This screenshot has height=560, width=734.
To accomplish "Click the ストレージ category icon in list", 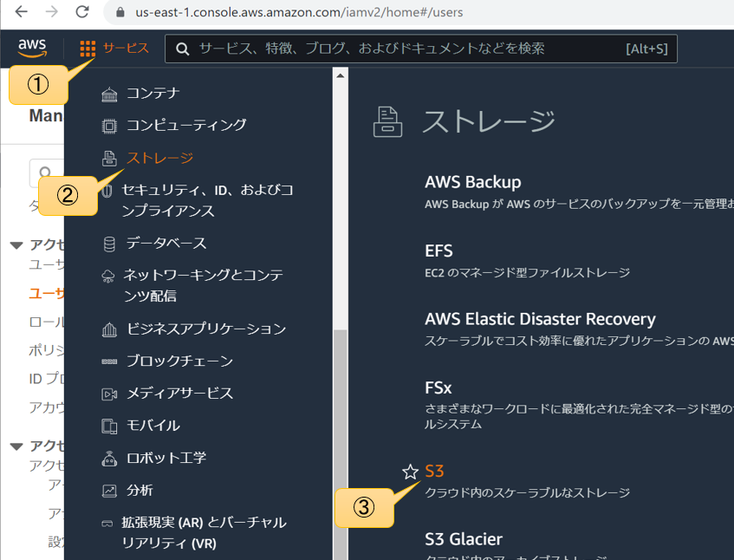I will [x=109, y=159].
